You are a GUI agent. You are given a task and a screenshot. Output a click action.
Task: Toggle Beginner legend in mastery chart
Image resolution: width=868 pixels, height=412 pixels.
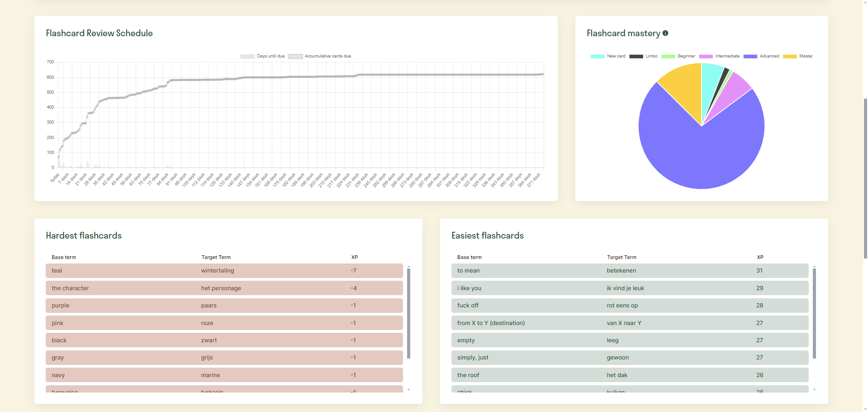(x=678, y=56)
